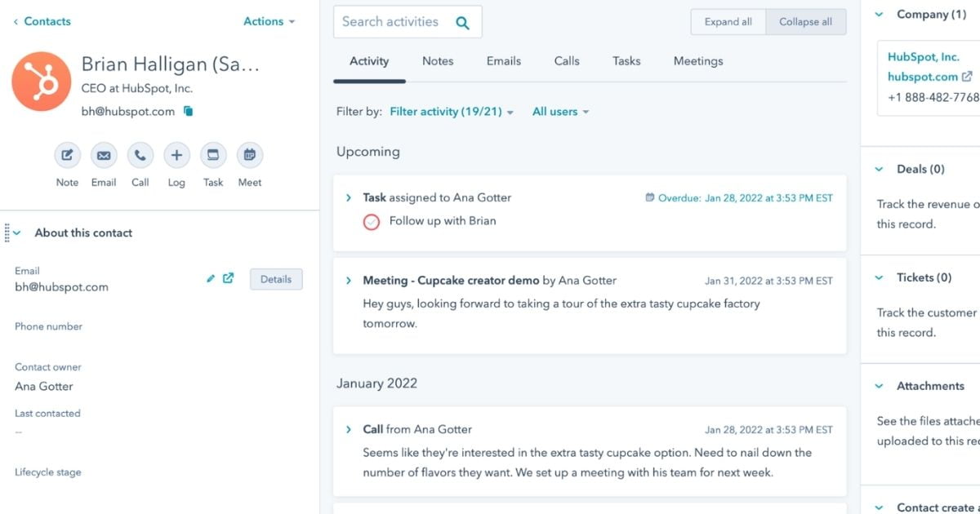Open the HubSpot, Inc. company link
This screenshot has height=514, width=980.
tap(924, 57)
